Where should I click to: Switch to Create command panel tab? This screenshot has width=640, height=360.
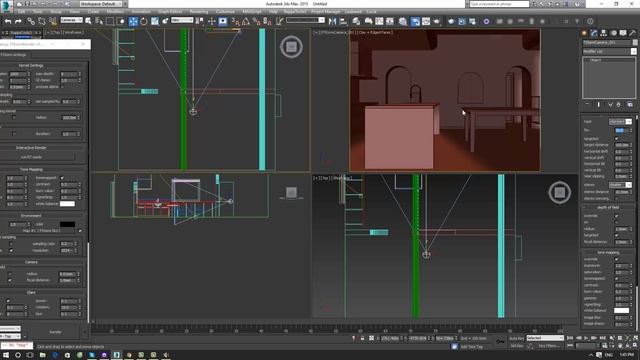(x=584, y=33)
